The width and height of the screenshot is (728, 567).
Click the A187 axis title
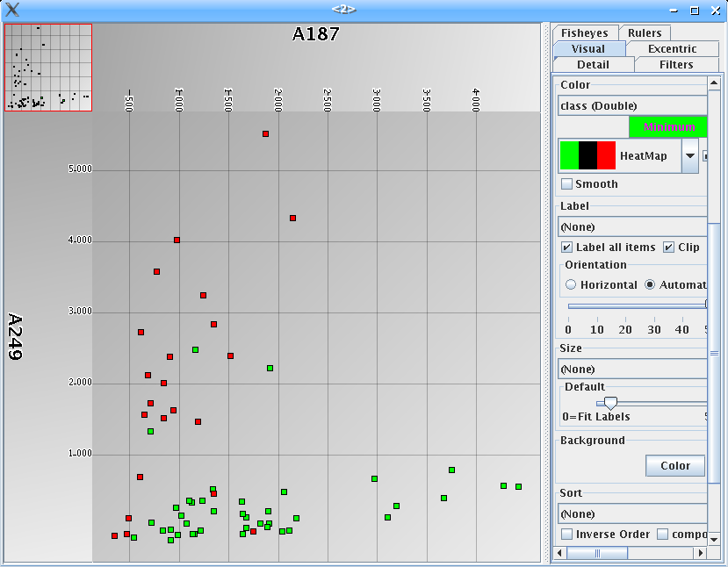pos(316,34)
